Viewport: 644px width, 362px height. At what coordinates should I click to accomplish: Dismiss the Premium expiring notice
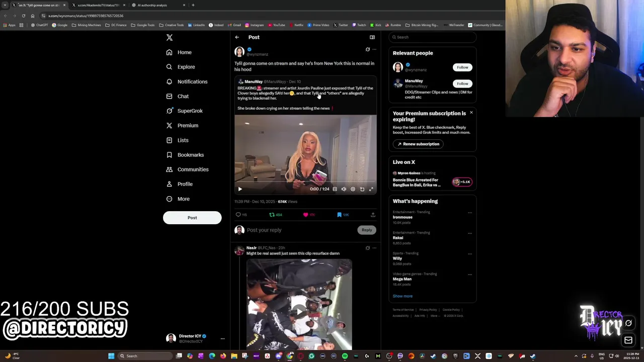(x=471, y=113)
